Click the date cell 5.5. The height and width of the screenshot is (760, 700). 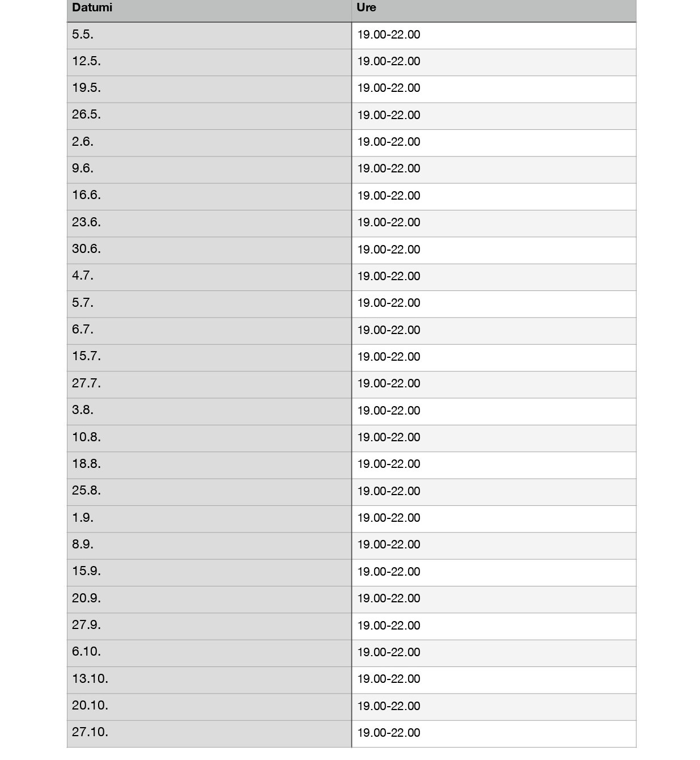tap(209, 35)
